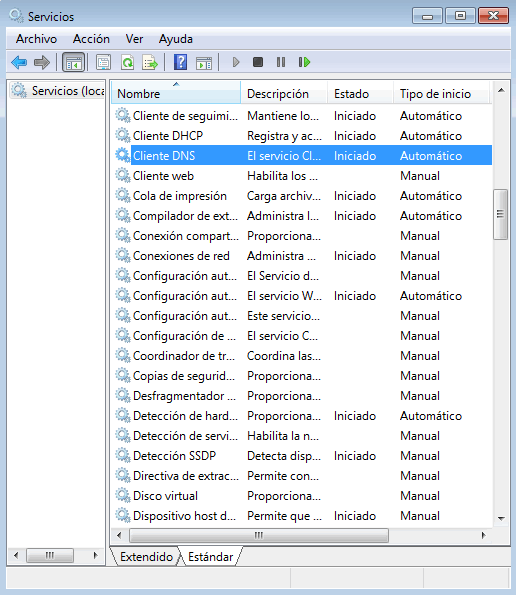This screenshot has width=516, height=595.
Task: Click the Restart service green icon
Action: [x=304, y=62]
